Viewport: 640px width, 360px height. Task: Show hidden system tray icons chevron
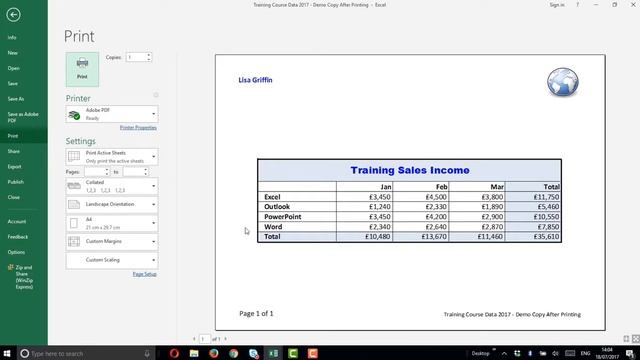[504, 353]
